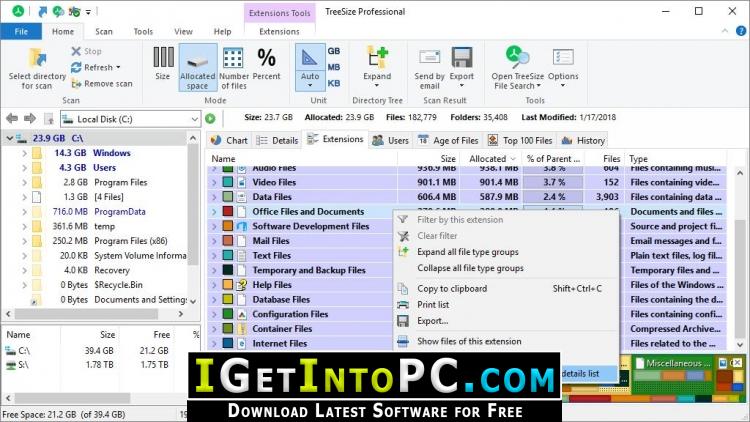Viewport: 750px width, 422px height.
Task: Expand the Windows folder node
Action: pyautogui.click(x=24, y=153)
